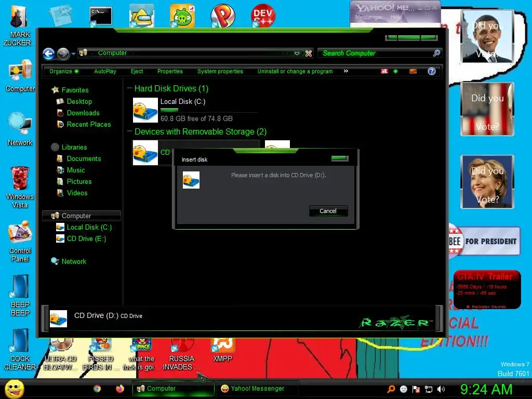The height and width of the screenshot is (399, 532).
Task: Select the Local Disk (C:) drive icon
Action: point(145,110)
